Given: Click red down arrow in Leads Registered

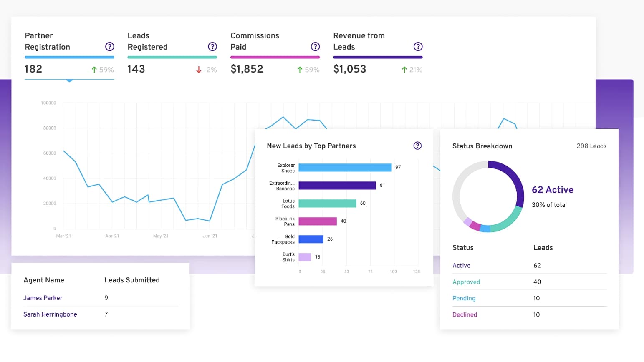Looking at the screenshot, I should click(199, 70).
